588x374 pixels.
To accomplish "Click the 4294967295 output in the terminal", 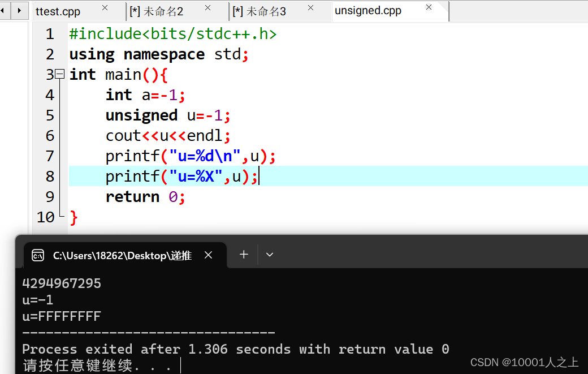I will tap(61, 283).
